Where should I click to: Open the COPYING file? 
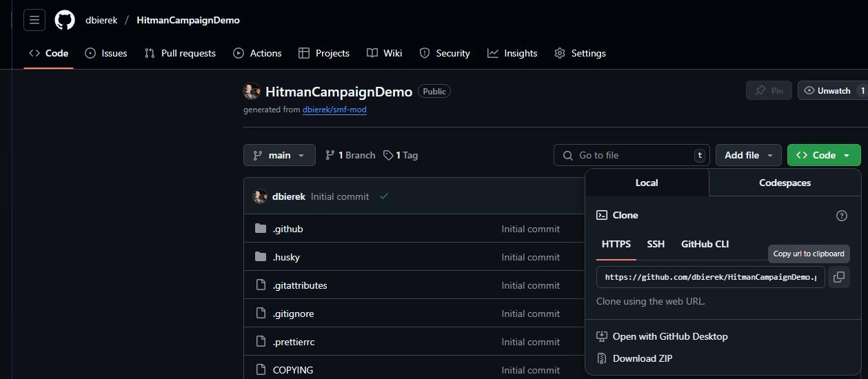point(293,370)
